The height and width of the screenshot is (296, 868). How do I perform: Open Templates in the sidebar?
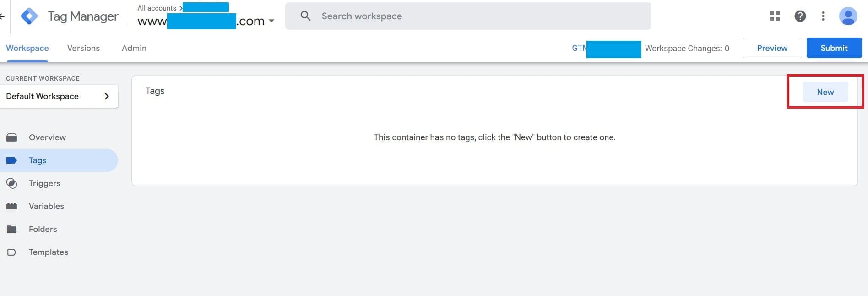(x=59, y=252)
